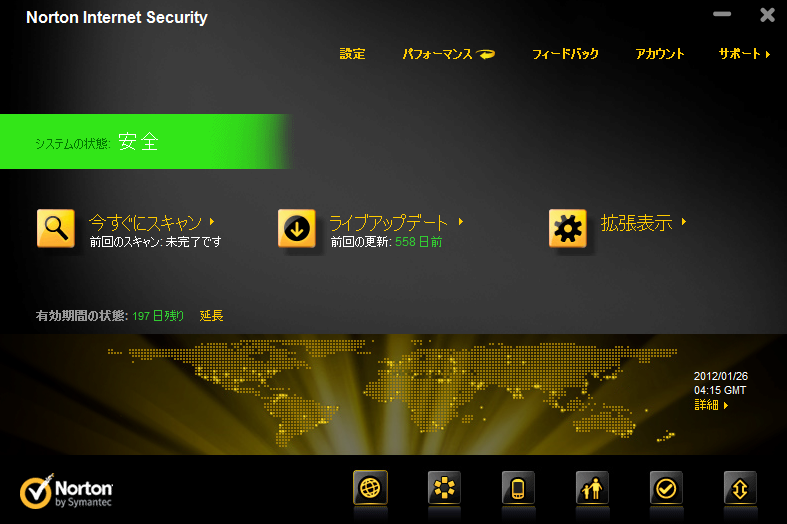Open the globe Safe Web icon
This screenshot has width=787, height=524.
point(370,487)
